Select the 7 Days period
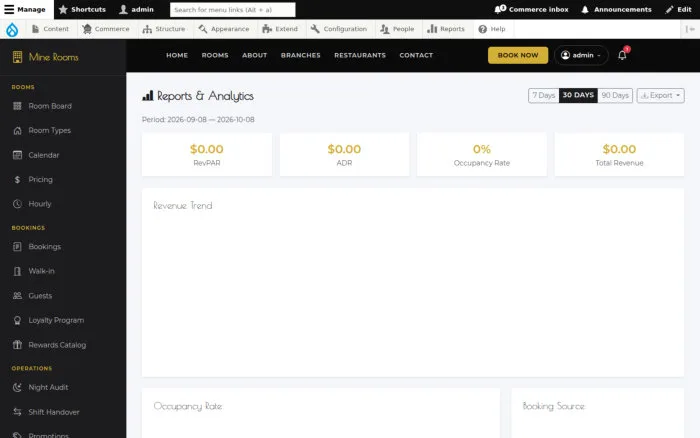700x438 pixels. pyautogui.click(x=544, y=96)
